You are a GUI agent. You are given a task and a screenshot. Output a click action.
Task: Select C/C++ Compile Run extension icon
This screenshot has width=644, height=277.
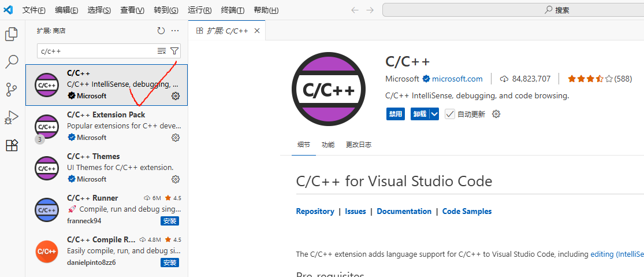point(47,251)
